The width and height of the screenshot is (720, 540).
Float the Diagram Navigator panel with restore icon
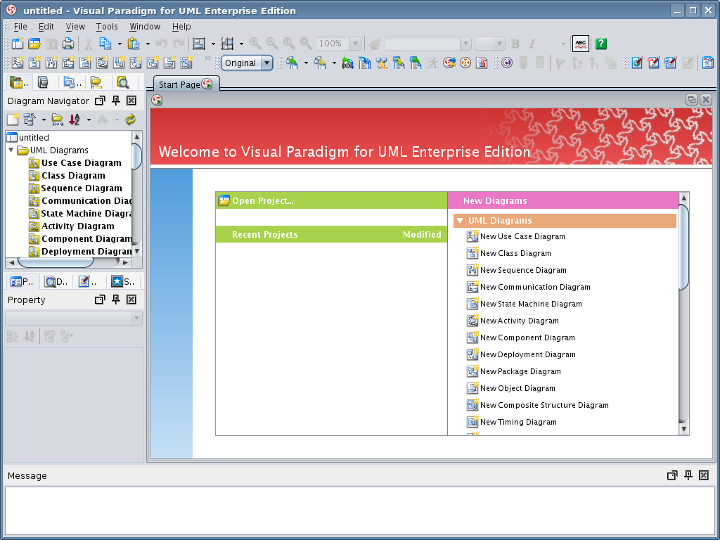tap(100, 101)
